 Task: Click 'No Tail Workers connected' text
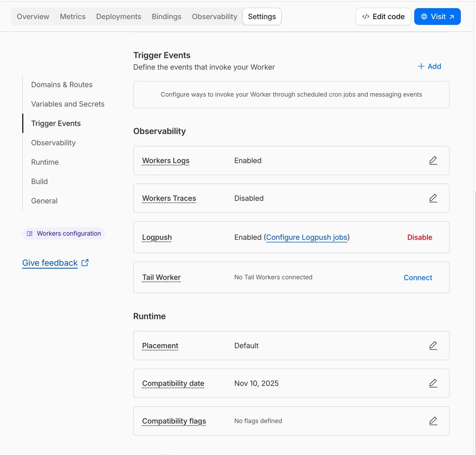273,277
